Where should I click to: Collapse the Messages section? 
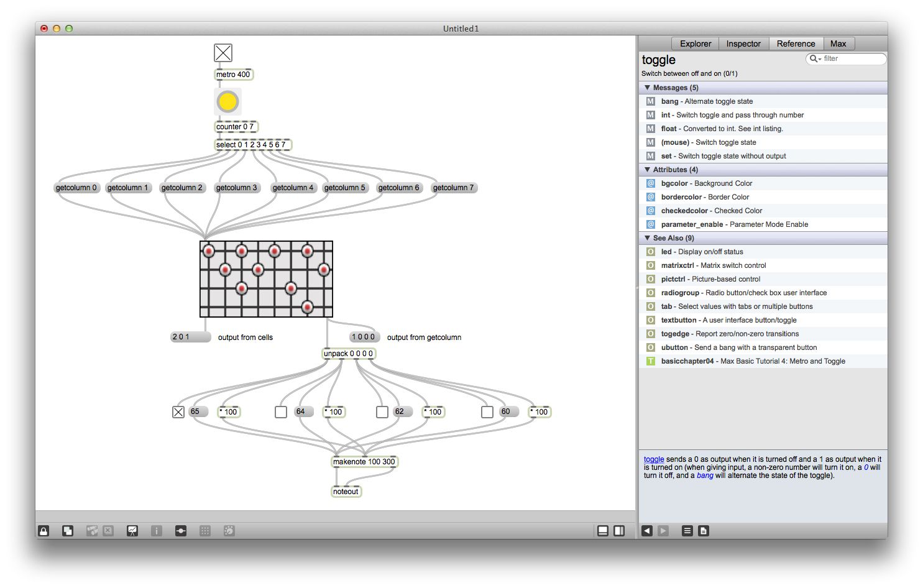(x=647, y=88)
